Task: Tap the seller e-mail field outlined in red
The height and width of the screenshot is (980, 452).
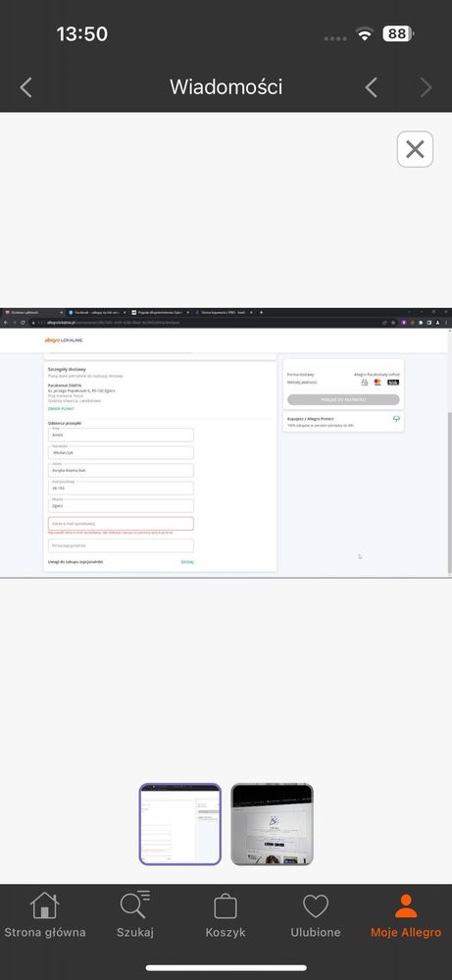Action: tap(122, 524)
